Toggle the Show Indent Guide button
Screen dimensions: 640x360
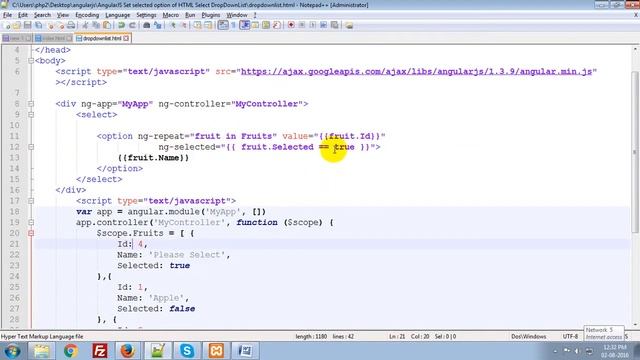click(x=245, y=25)
